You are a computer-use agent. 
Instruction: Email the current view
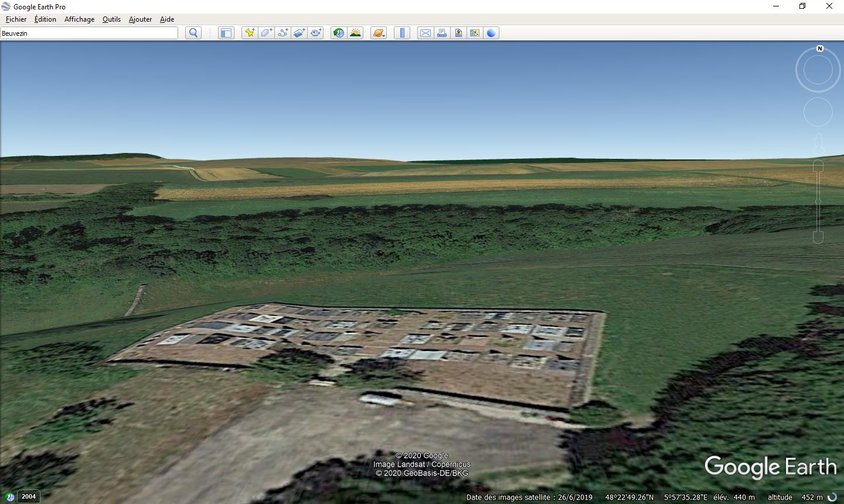(426, 33)
